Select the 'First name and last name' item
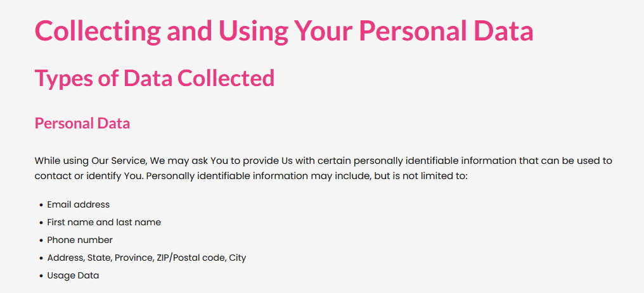The image size is (644, 293). (104, 222)
